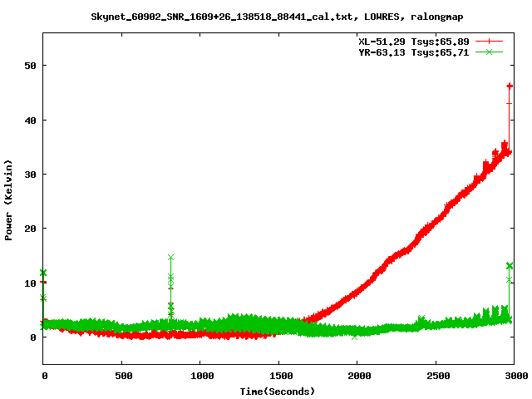Click the x-axis tick label 2500

tap(438, 376)
